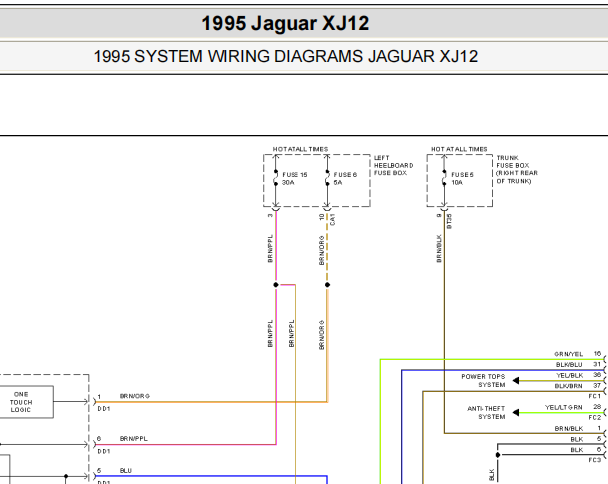
Task: Select the "YEL/BLK" wire label at pin 38
Action: tap(570, 375)
